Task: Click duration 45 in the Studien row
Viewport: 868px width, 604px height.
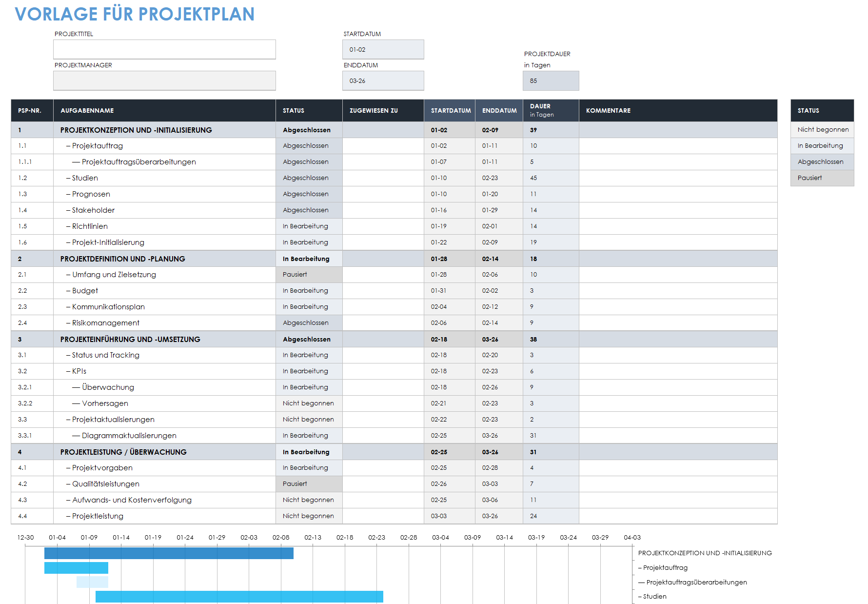Action: pos(551,178)
